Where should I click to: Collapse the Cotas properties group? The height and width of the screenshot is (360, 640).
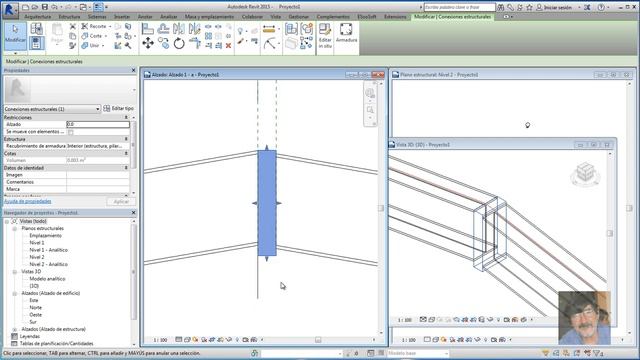tap(126, 153)
